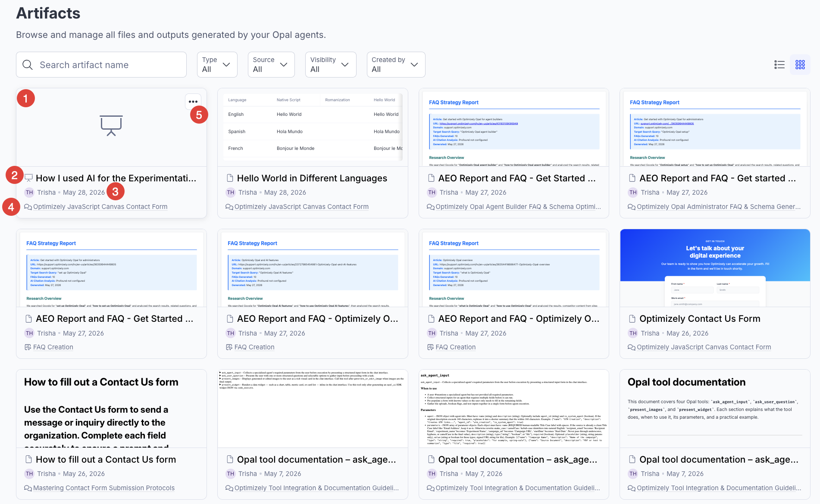Switch to grid view layout

(800, 65)
